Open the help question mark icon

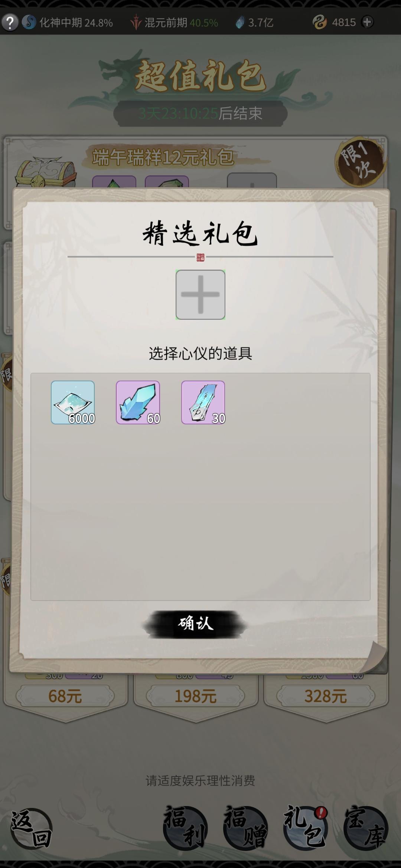point(10,23)
